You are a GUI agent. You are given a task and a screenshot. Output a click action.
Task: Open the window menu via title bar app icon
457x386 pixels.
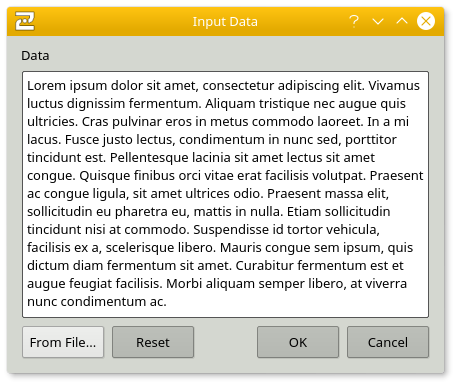[x=24, y=21]
